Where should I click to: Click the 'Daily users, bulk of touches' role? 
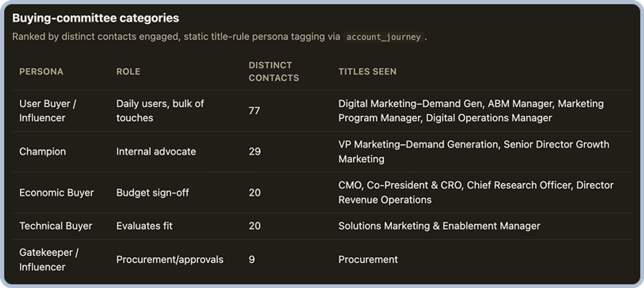[x=160, y=111]
